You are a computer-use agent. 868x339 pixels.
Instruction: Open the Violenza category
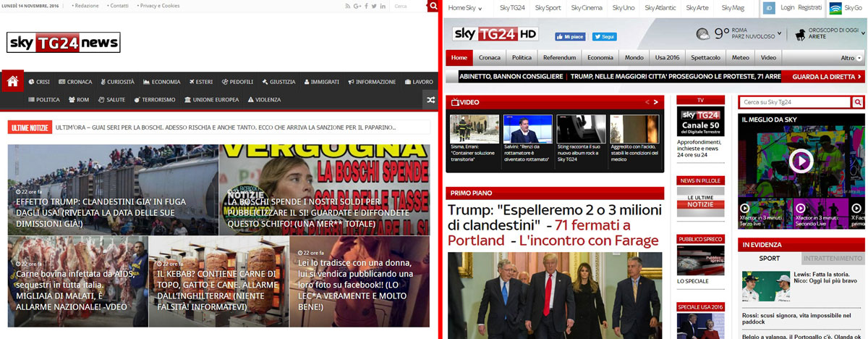click(264, 100)
